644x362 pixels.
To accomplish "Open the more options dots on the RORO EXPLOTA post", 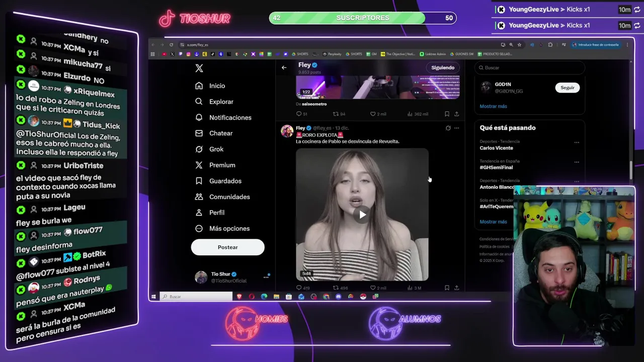I will tap(457, 128).
